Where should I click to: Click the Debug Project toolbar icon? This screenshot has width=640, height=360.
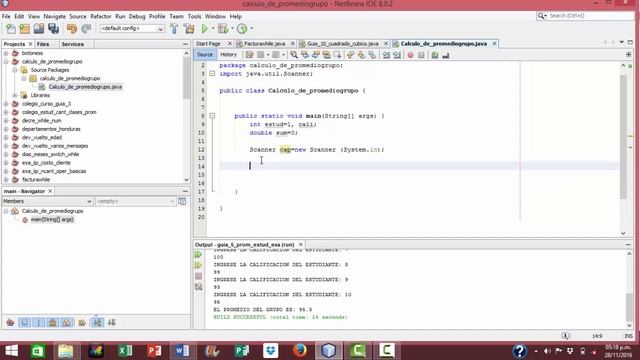[223, 29]
